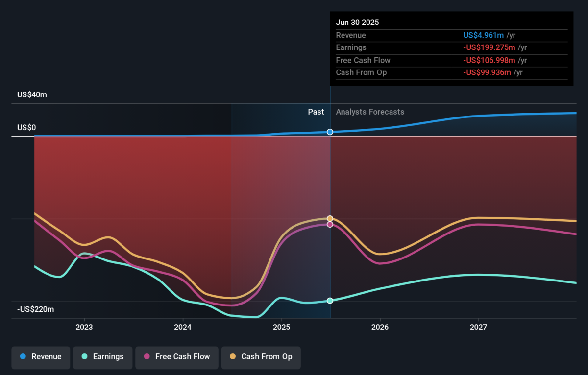This screenshot has height=375, width=588.
Task: Select the Free Cash Flow data point marker
Action: (x=330, y=224)
